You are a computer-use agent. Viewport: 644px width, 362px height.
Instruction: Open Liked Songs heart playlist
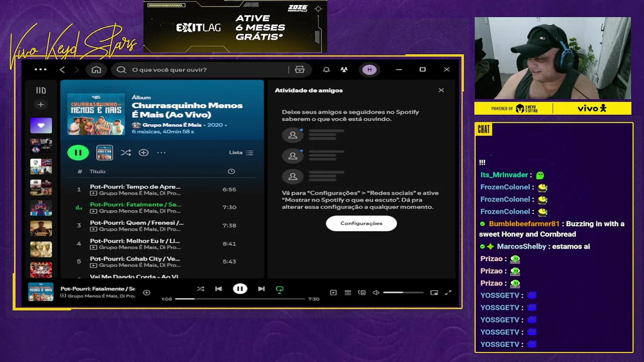pos(41,125)
